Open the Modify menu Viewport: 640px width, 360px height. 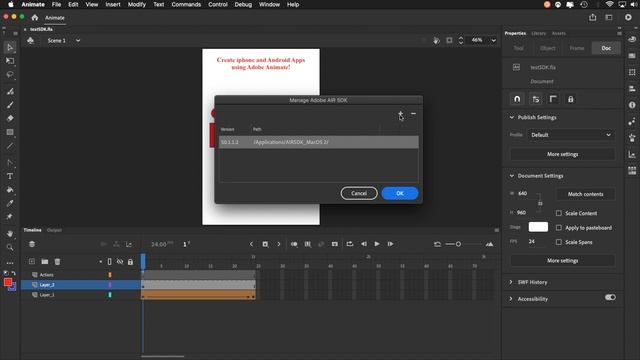(x=137, y=4)
